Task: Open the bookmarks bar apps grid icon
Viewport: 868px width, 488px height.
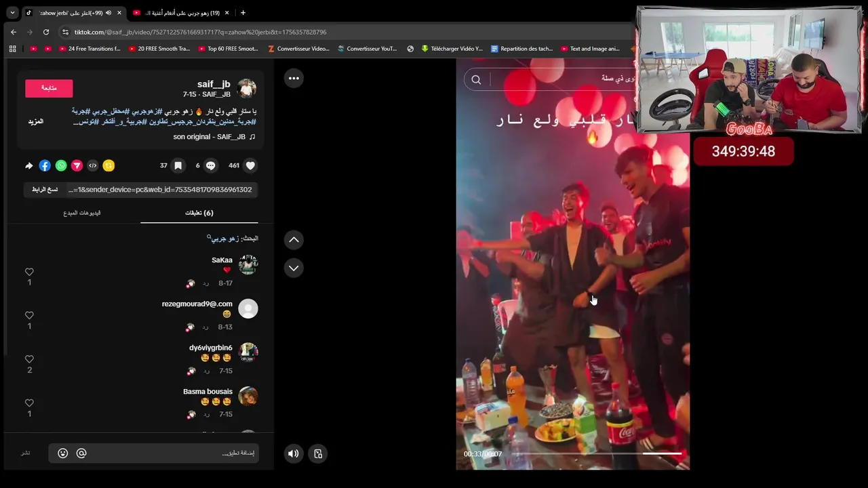Action: (12, 49)
